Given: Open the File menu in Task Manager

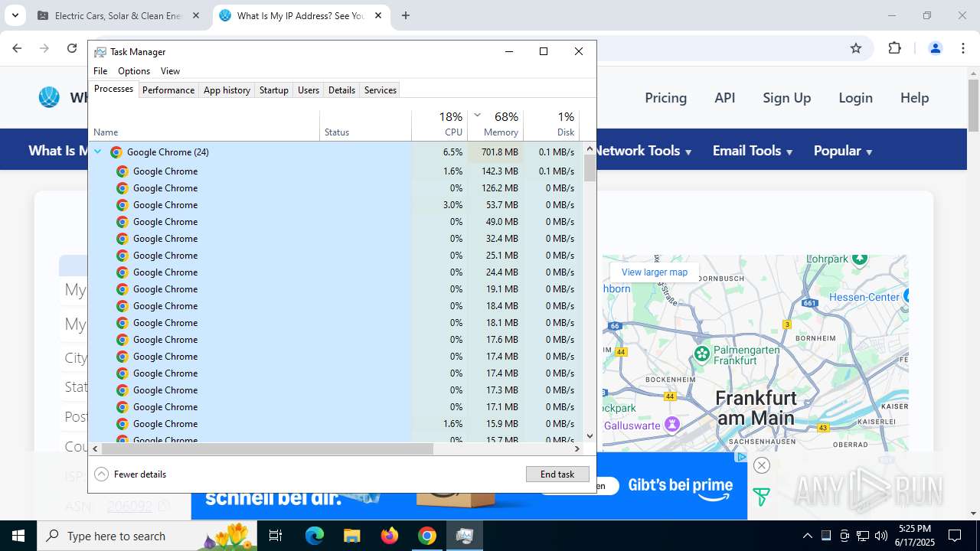Looking at the screenshot, I should click(100, 71).
